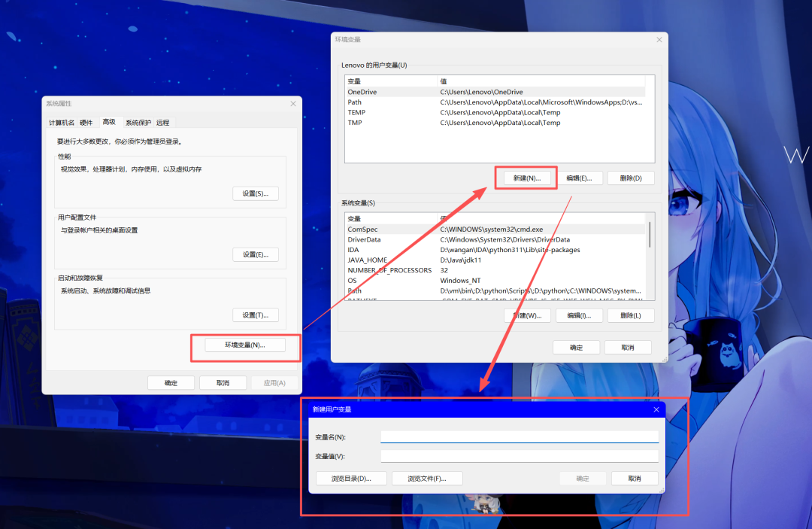Click 设置(T)... under 启动和故障恢复
The height and width of the screenshot is (529, 812).
click(256, 315)
